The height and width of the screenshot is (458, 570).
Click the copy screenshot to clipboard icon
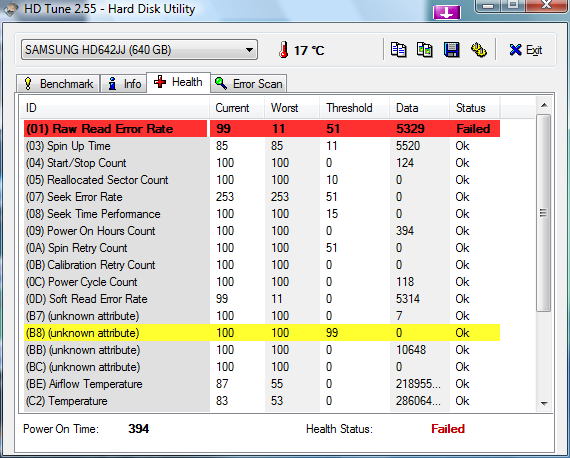425,50
